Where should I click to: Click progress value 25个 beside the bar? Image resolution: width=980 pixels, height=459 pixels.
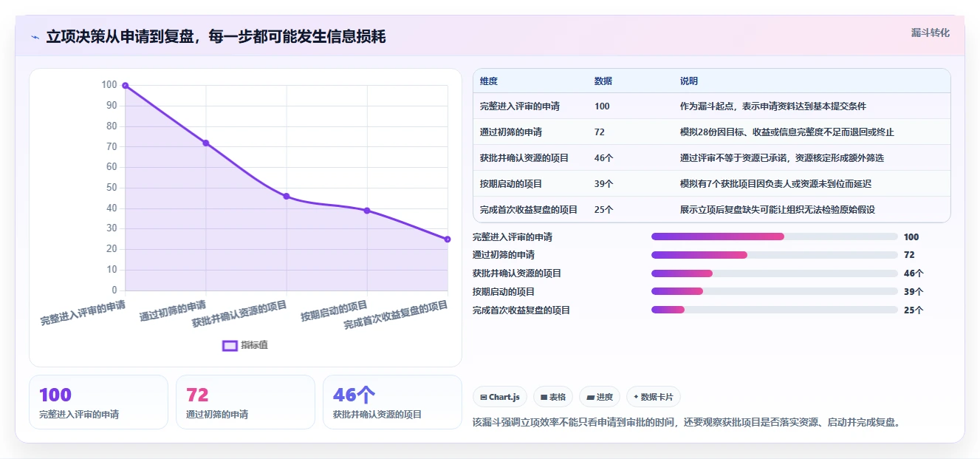tap(914, 310)
